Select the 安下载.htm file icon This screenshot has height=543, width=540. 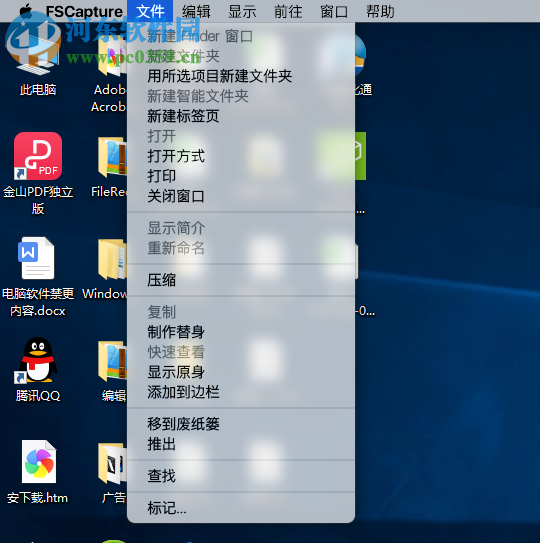(x=38, y=462)
